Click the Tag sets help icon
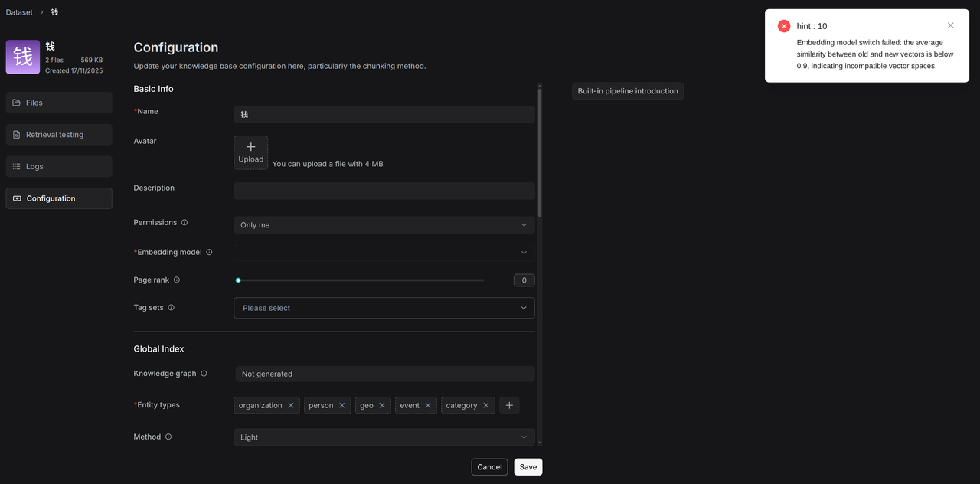 click(171, 308)
